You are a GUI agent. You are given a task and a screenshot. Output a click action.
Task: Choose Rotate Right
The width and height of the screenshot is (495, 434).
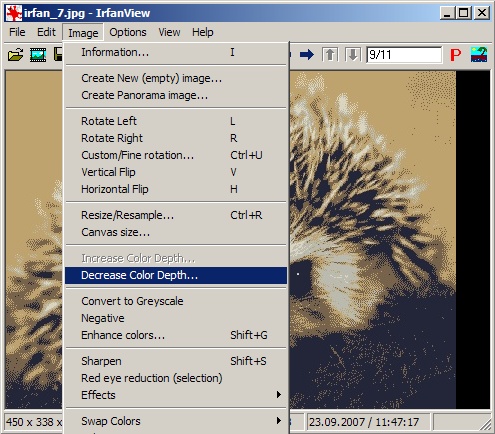[176, 138]
